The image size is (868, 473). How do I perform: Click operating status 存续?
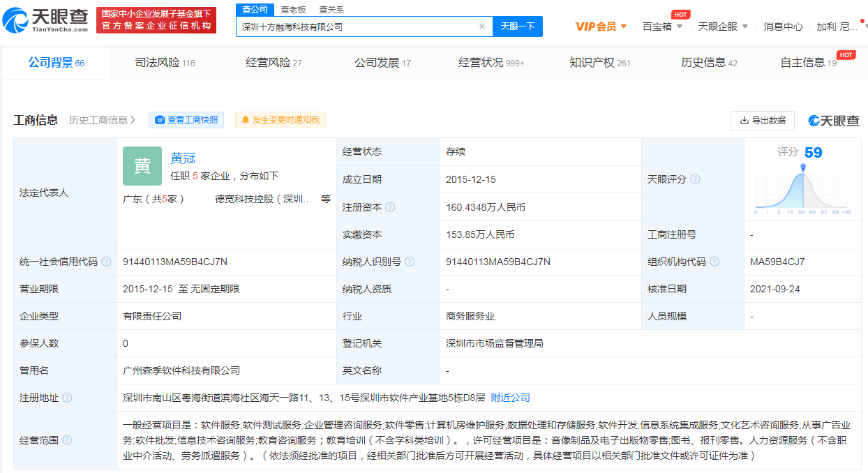[456, 151]
